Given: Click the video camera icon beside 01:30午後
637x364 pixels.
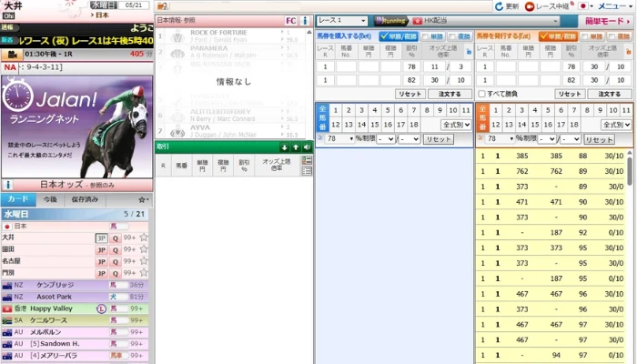Looking at the screenshot, I should pyautogui.click(x=13, y=55).
